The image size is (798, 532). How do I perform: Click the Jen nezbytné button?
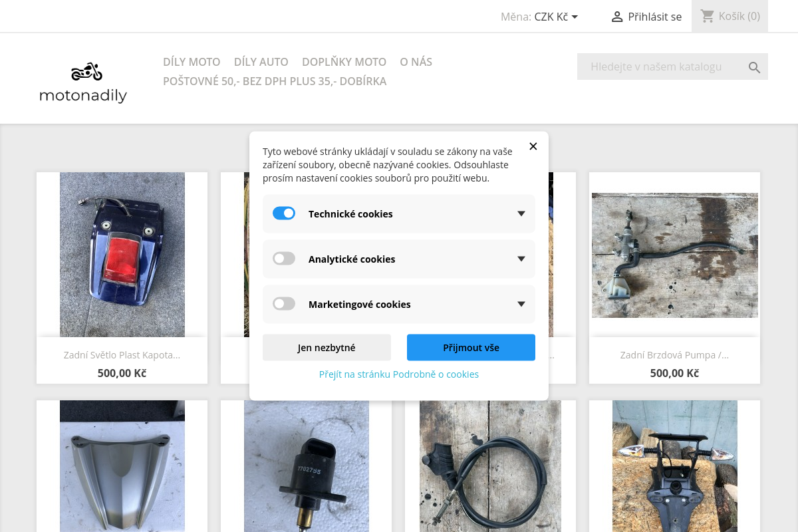click(327, 347)
